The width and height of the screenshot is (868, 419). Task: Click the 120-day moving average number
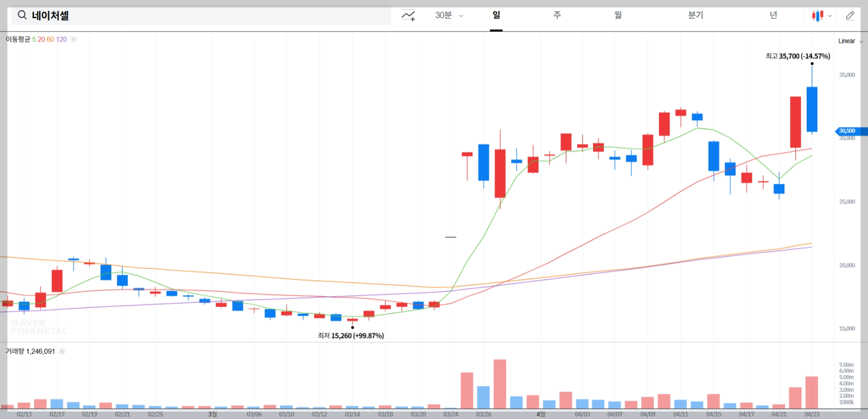(x=61, y=40)
